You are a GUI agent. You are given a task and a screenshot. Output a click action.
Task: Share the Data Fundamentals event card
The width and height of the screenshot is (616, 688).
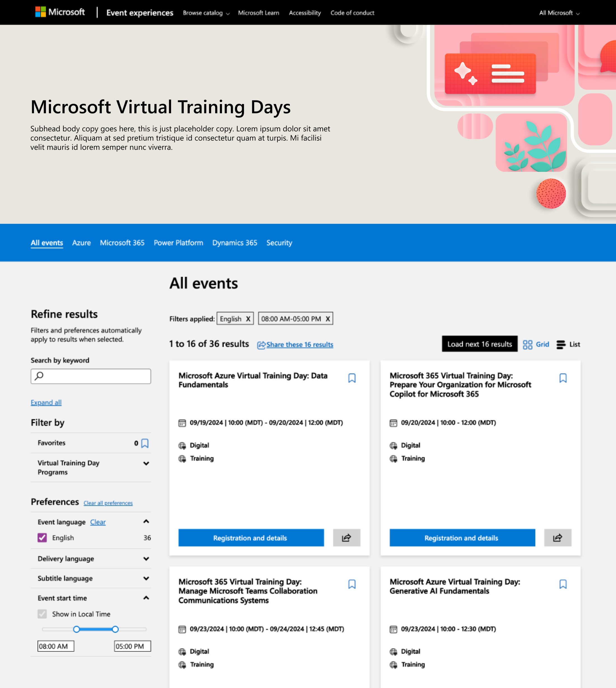tap(346, 538)
